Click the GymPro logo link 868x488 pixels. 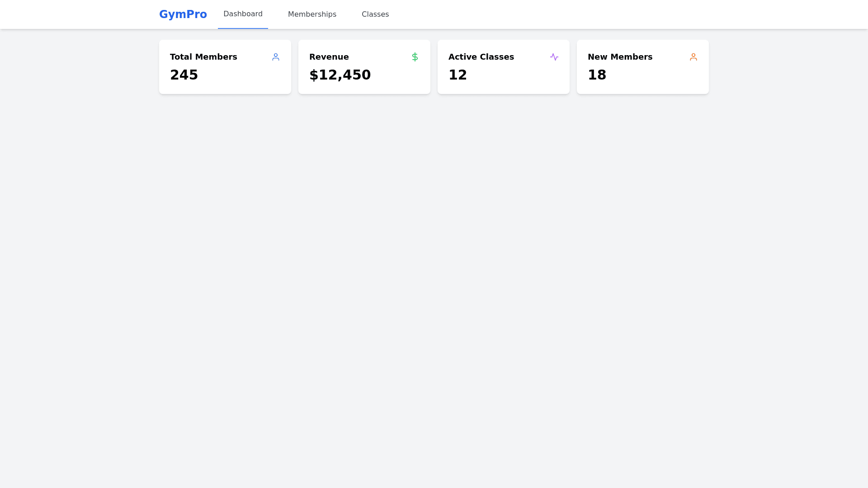click(183, 14)
